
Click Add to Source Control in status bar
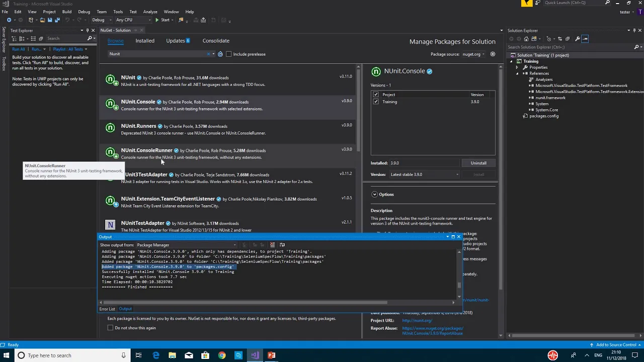[616, 345]
